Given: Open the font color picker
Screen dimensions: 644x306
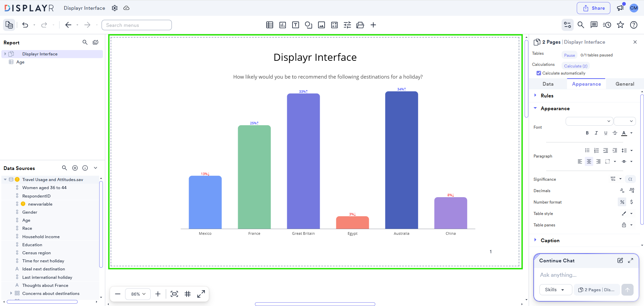Looking at the screenshot, I should 624,133.
